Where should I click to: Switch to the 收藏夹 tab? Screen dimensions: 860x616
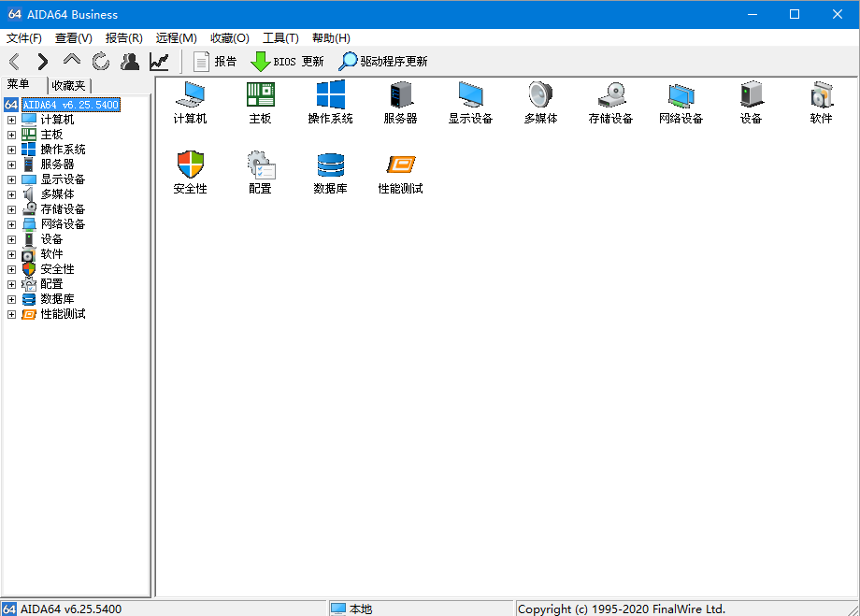68,86
